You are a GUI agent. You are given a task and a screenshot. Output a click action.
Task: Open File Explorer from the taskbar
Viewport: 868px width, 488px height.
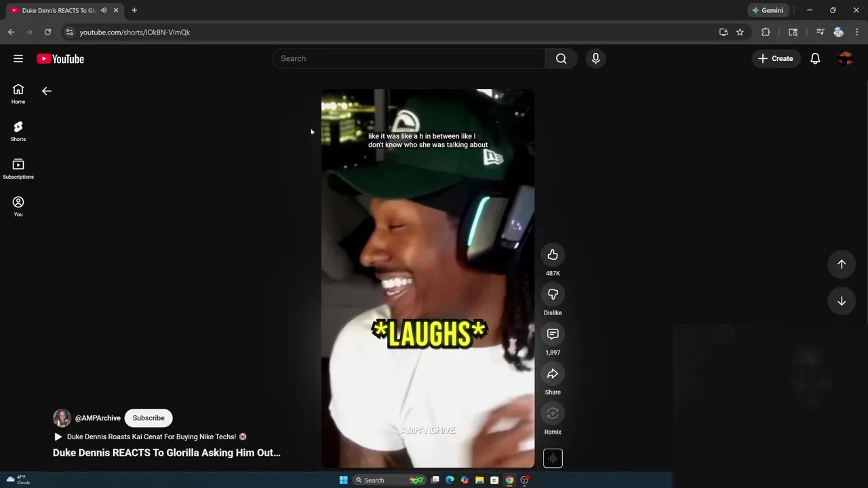[x=479, y=480]
